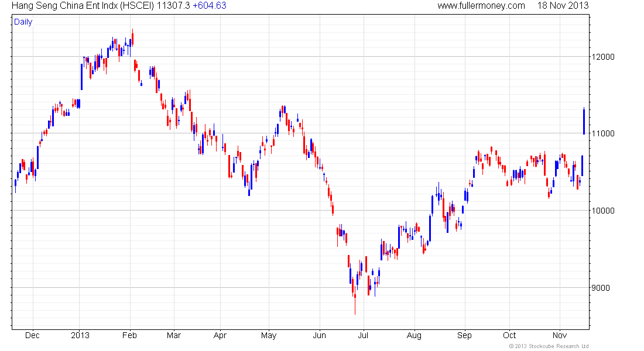Click the '2013' year axis label
Image resolution: width=644 pixels, height=351 pixels.
(80, 335)
